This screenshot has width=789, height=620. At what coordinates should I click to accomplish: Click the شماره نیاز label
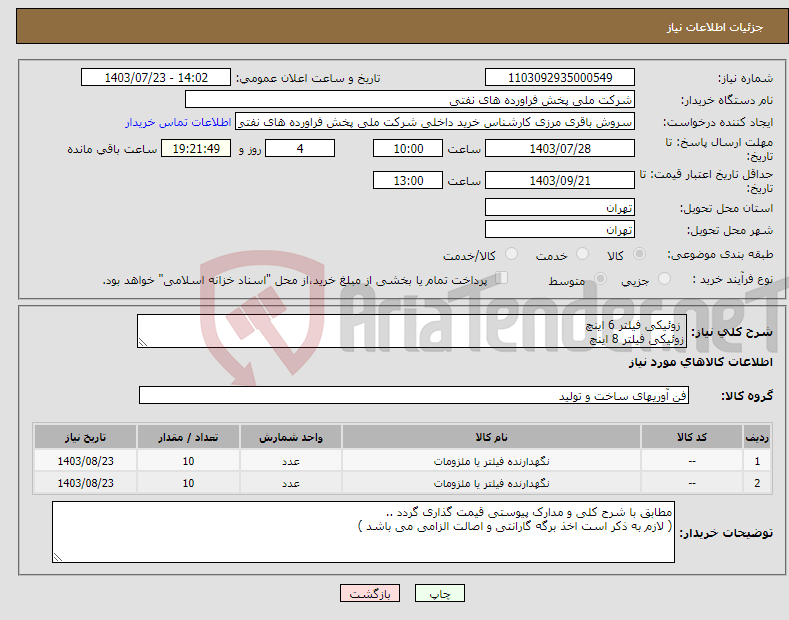point(745,78)
